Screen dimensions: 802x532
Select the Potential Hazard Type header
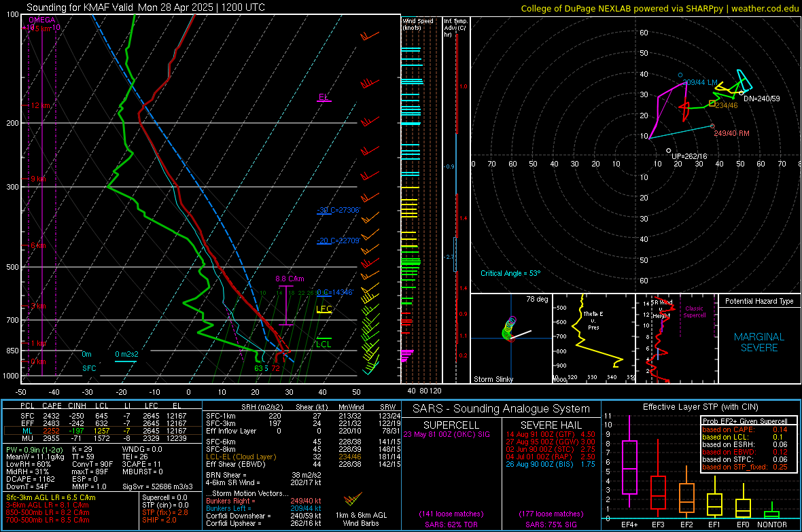(759, 301)
